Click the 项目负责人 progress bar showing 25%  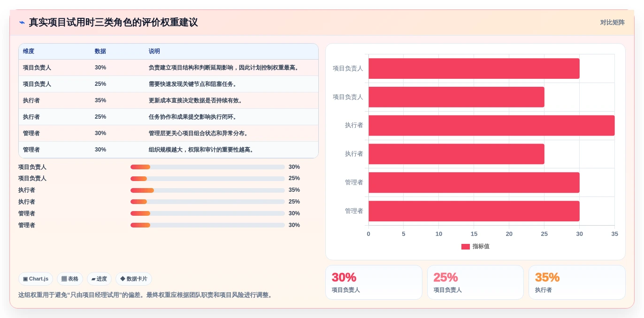pos(207,179)
